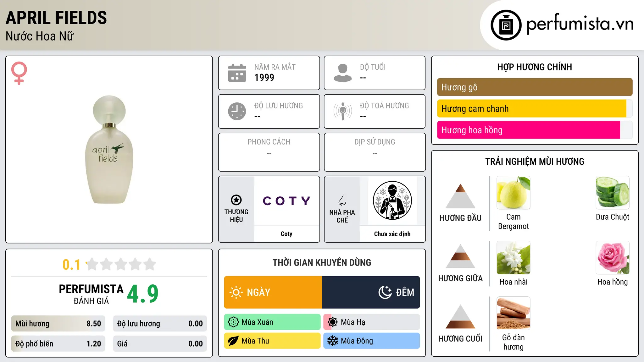The height and width of the screenshot is (362, 644).
Task: Click the nose icon above Nhà pha chế
Action: point(342,200)
